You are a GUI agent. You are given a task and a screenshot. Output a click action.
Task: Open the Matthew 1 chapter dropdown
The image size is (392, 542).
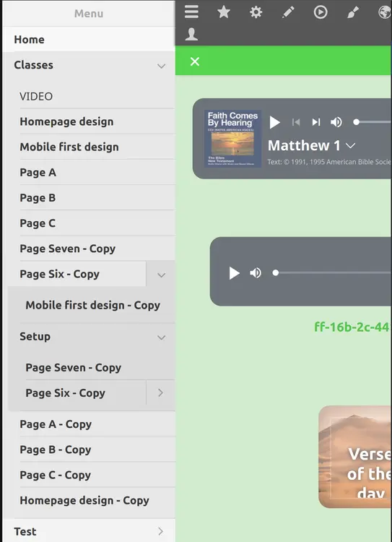pos(351,146)
